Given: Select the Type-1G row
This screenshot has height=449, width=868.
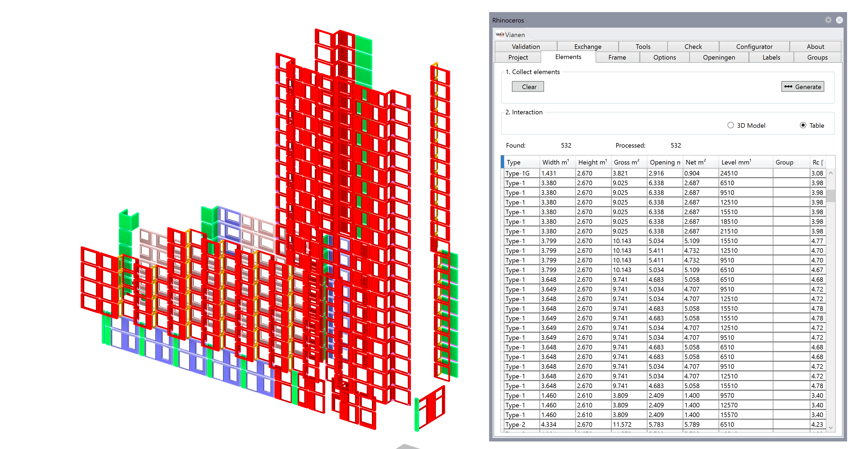Looking at the screenshot, I should tap(665, 173).
